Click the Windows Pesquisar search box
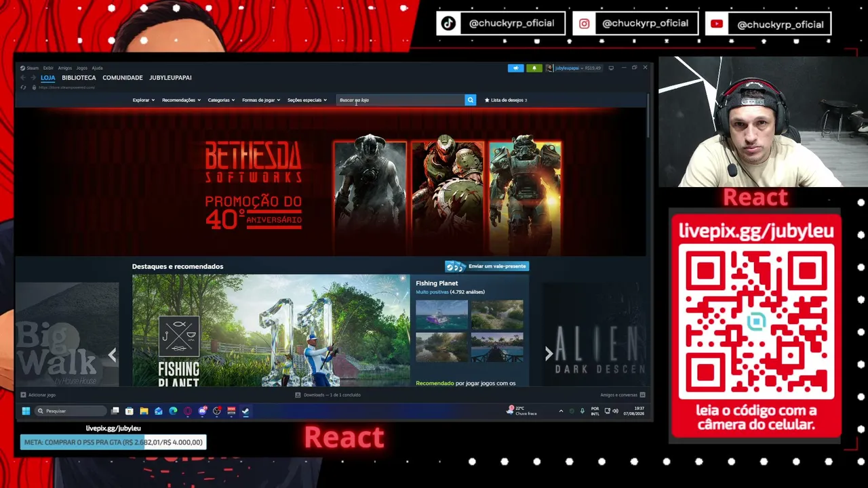Viewport: 868px width, 488px height. click(69, 411)
